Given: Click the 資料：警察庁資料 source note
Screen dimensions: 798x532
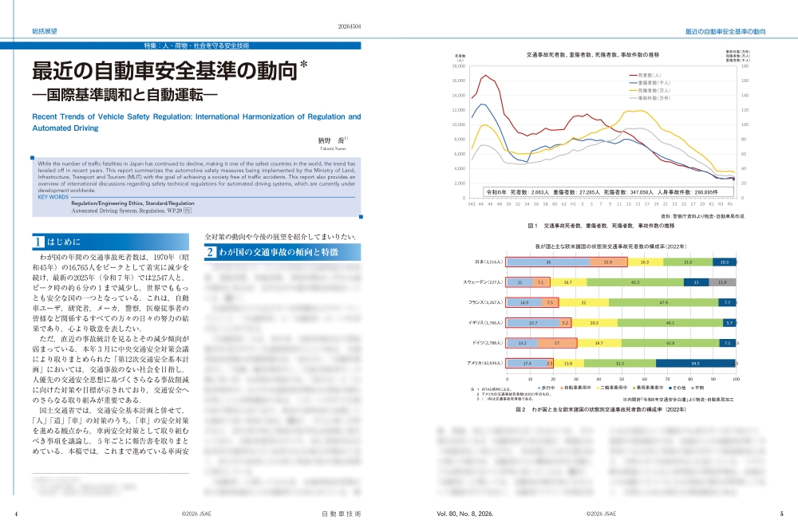Looking at the screenshot, I should pyautogui.click(x=702, y=216).
